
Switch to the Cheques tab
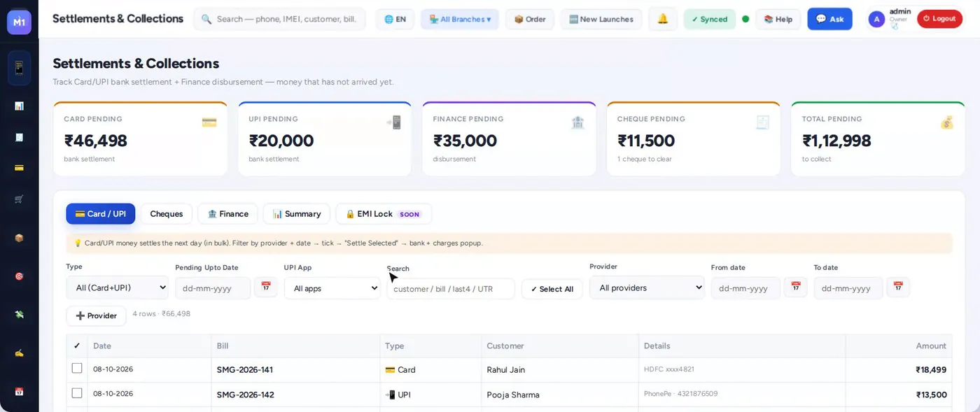click(167, 214)
